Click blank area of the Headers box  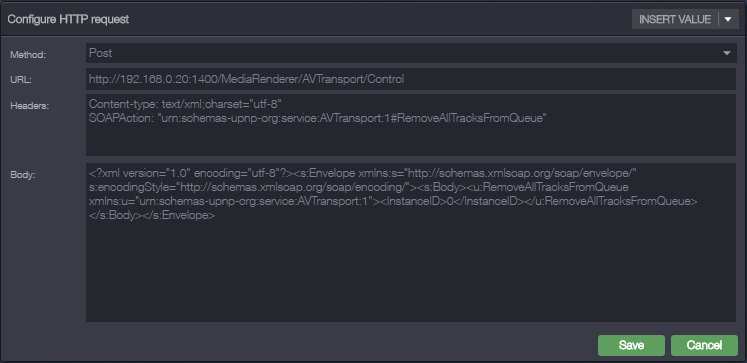point(411,141)
